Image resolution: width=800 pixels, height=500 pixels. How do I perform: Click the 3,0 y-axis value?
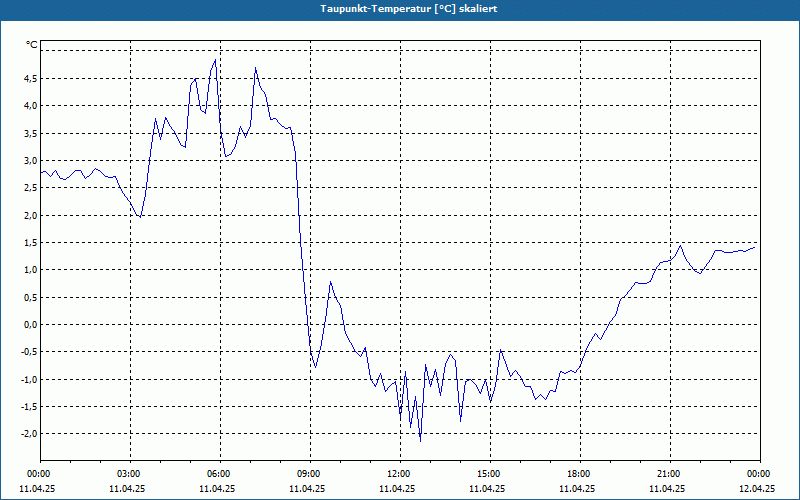[30, 161]
